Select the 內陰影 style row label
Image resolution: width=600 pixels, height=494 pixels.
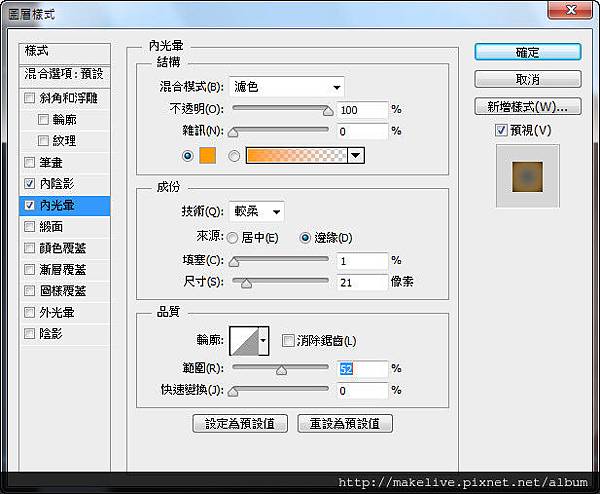tap(57, 184)
